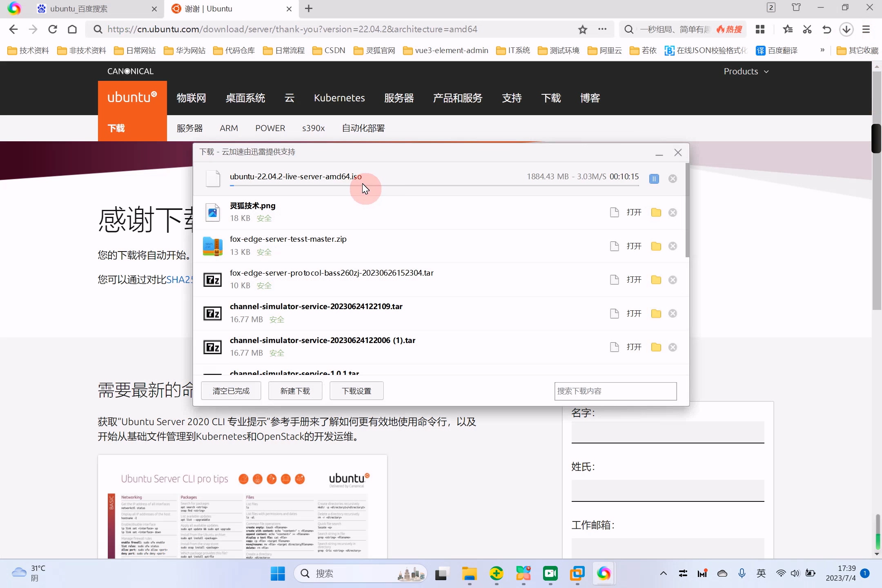Click the 姓氏 input field
Viewport: 882px width, 588px height.
tap(668, 491)
